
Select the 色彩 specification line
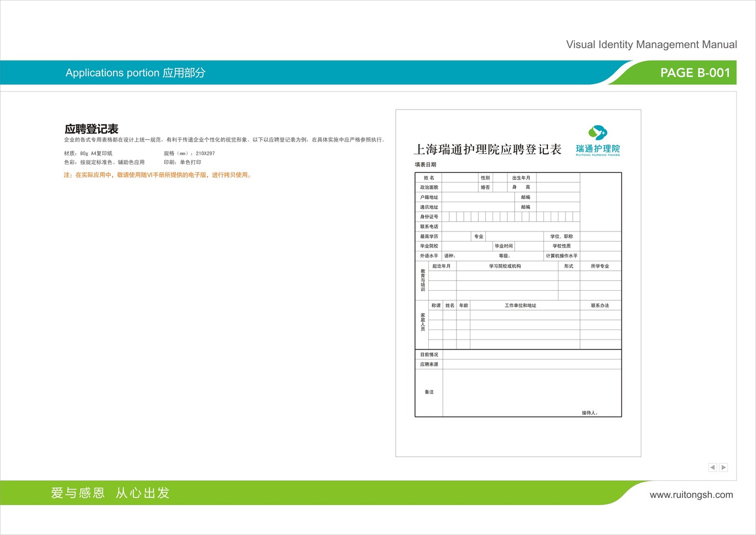click(104, 162)
